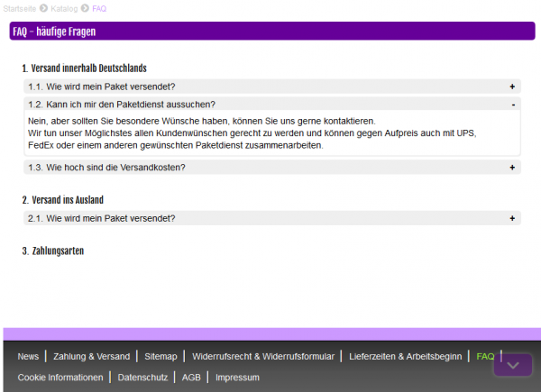Click plus icon for question 2.1
Image resolution: width=541 pixels, height=392 pixels.
[x=512, y=218]
